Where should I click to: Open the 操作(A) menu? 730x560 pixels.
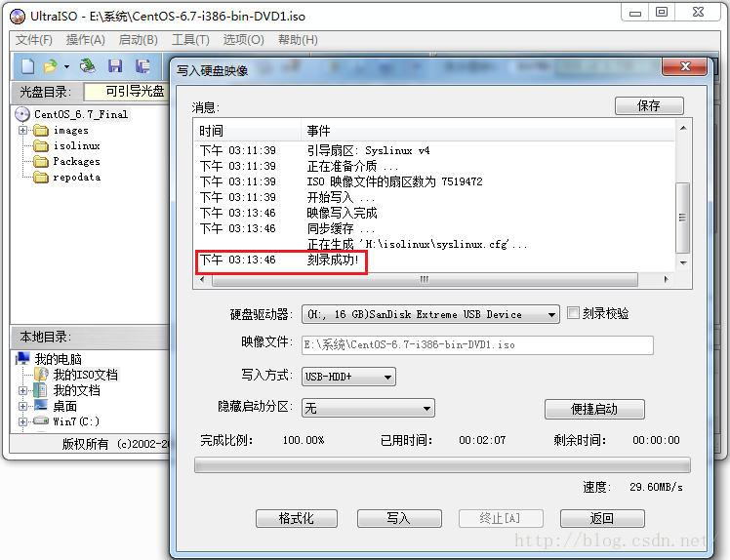(86, 40)
